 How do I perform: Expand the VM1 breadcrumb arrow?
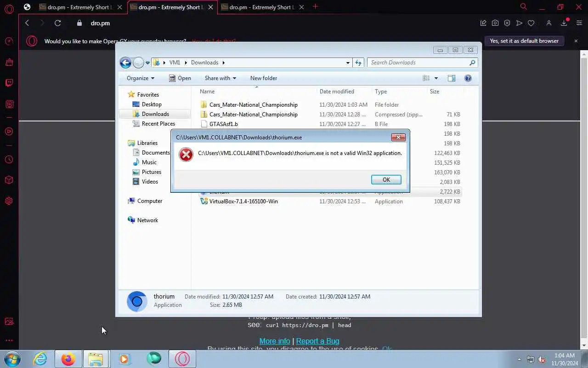click(185, 63)
